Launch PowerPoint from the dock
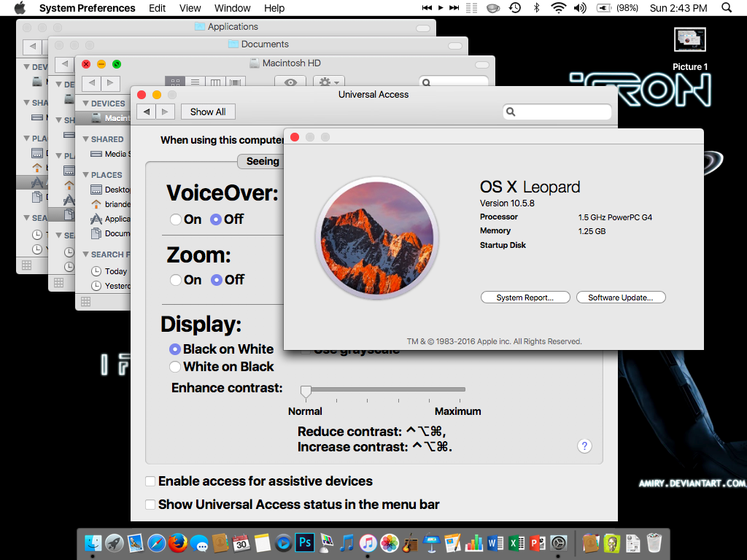The image size is (747, 560). pos(538,542)
